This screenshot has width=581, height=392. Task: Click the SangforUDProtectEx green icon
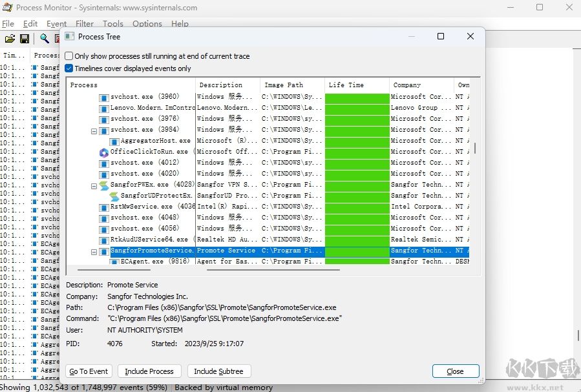click(x=114, y=196)
